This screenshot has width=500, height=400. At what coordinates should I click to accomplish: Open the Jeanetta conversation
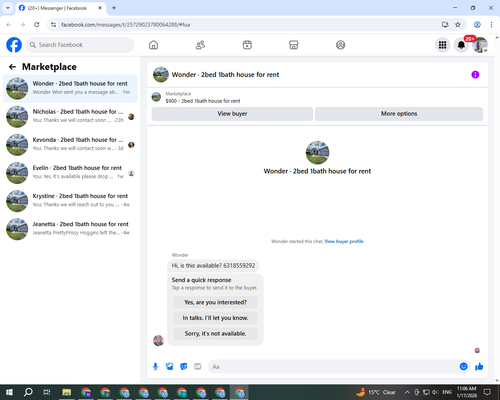click(70, 229)
